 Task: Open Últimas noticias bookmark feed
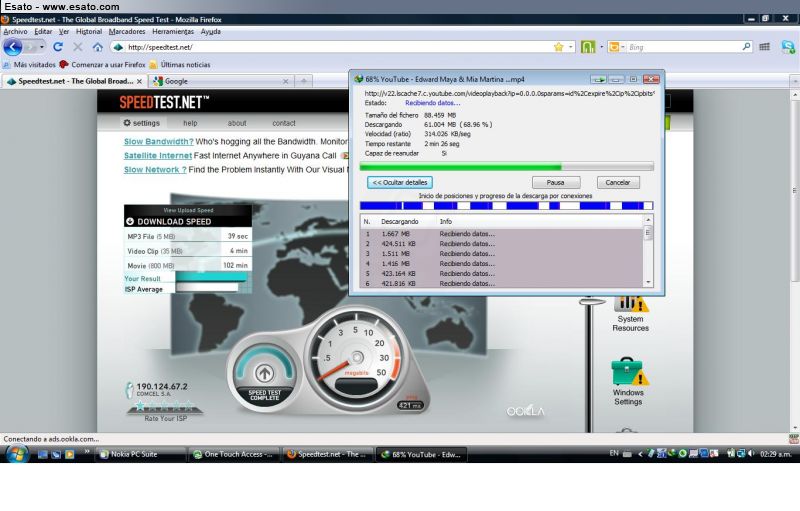pyautogui.click(x=180, y=65)
